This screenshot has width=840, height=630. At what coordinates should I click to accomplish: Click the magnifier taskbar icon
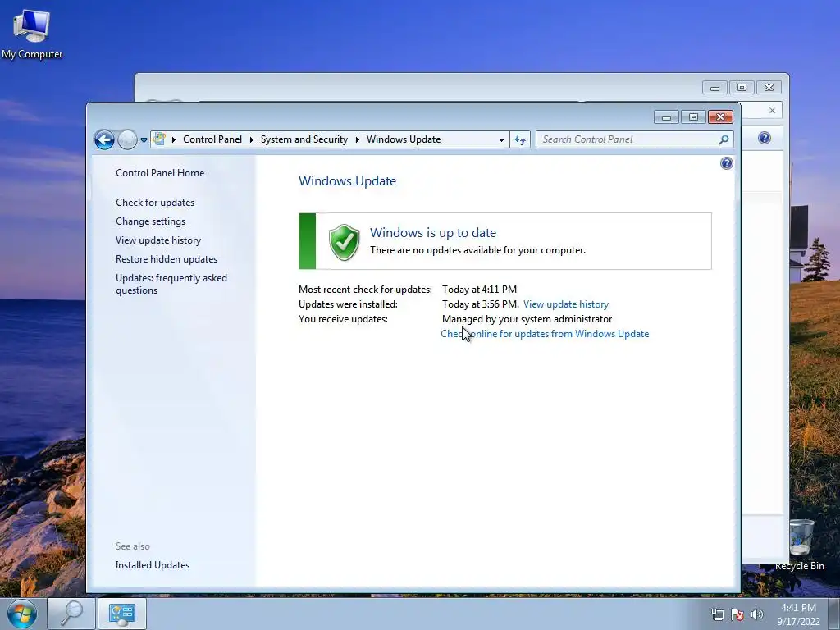71,614
